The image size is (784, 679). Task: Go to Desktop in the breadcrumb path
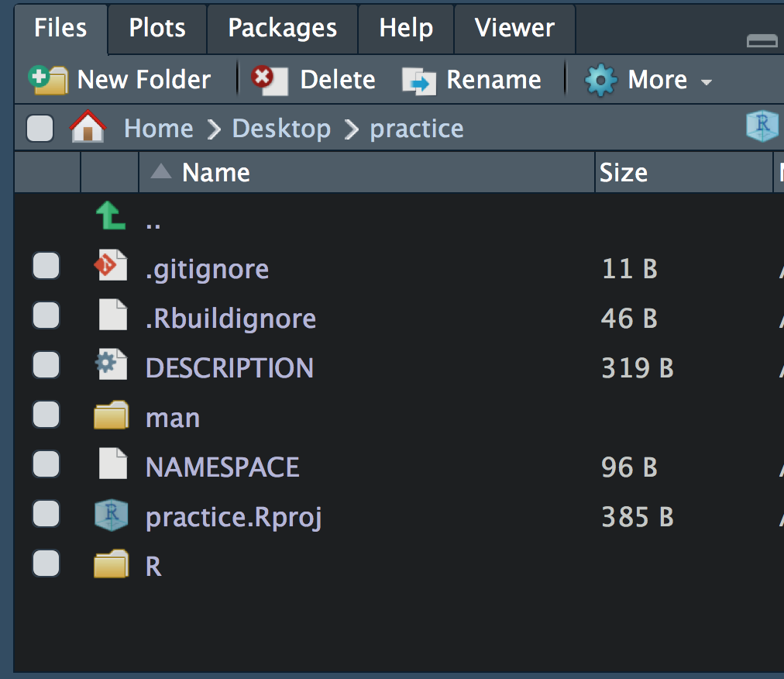281,129
